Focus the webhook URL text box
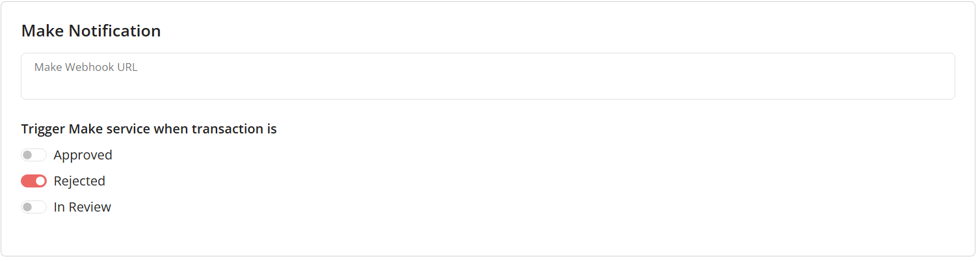The image size is (980, 261). (488, 81)
